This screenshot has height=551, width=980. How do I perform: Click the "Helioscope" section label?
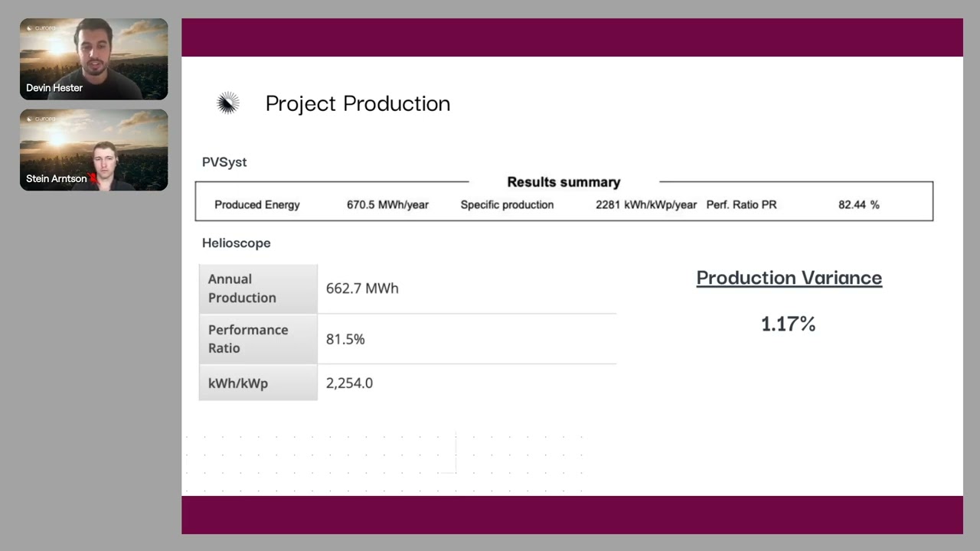click(x=236, y=243)
